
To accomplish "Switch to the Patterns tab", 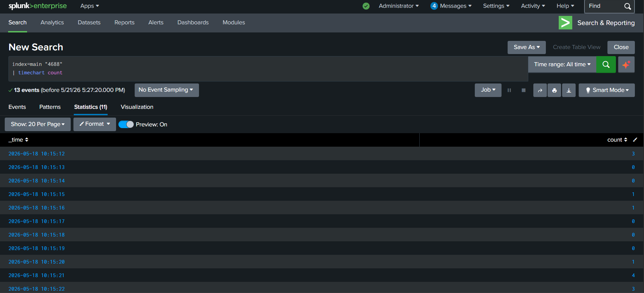I will (50, 107).
